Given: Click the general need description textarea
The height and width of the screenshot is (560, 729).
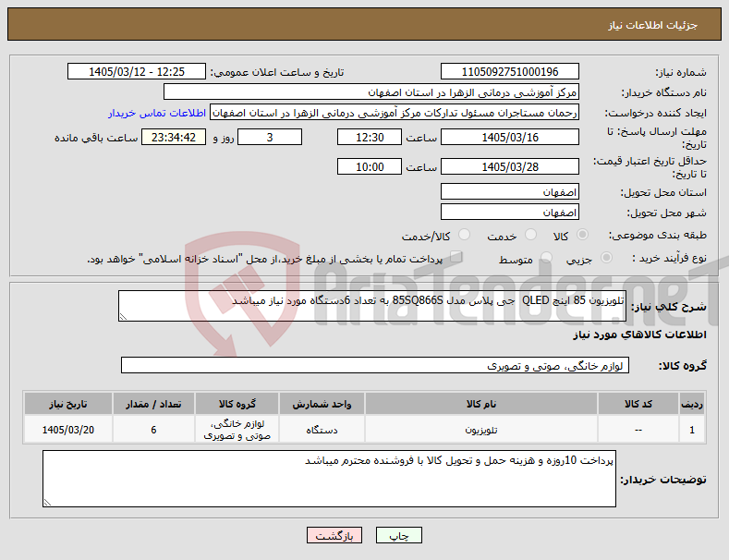Looking at the screenshot, I should [x=372, y=306].
